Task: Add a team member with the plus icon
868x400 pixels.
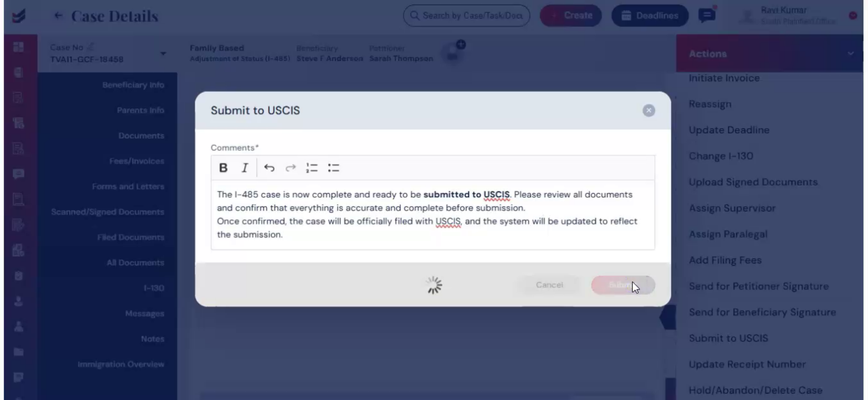Action: coord(461,44)
